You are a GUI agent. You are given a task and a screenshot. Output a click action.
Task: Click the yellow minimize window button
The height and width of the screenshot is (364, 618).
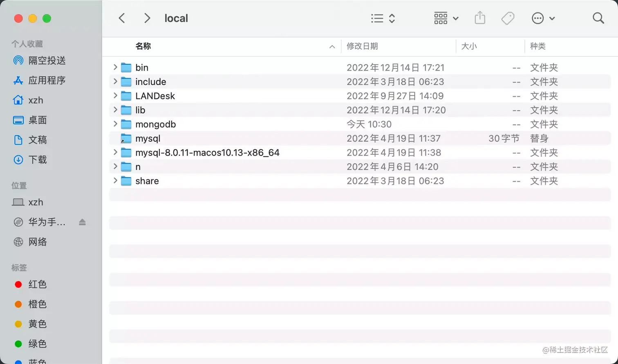coord(33,18)
